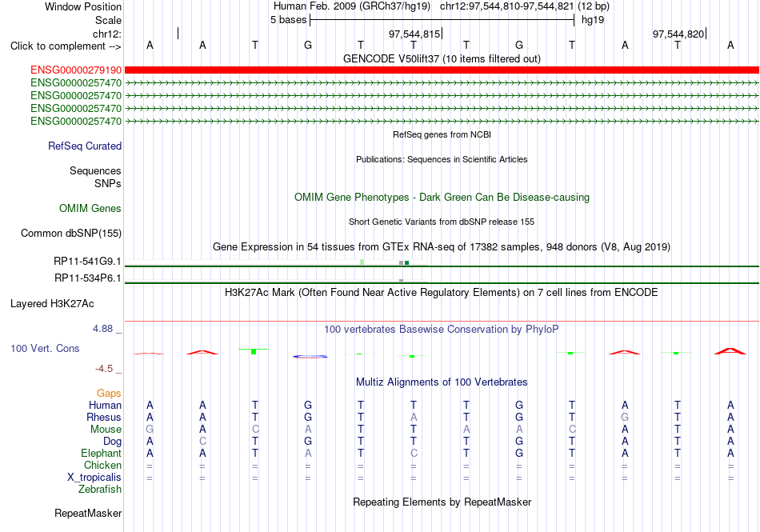The width and height of the screenshot is (760, 532).
Task: Click the 97,544,820 position marker
Action: [678, 34]
